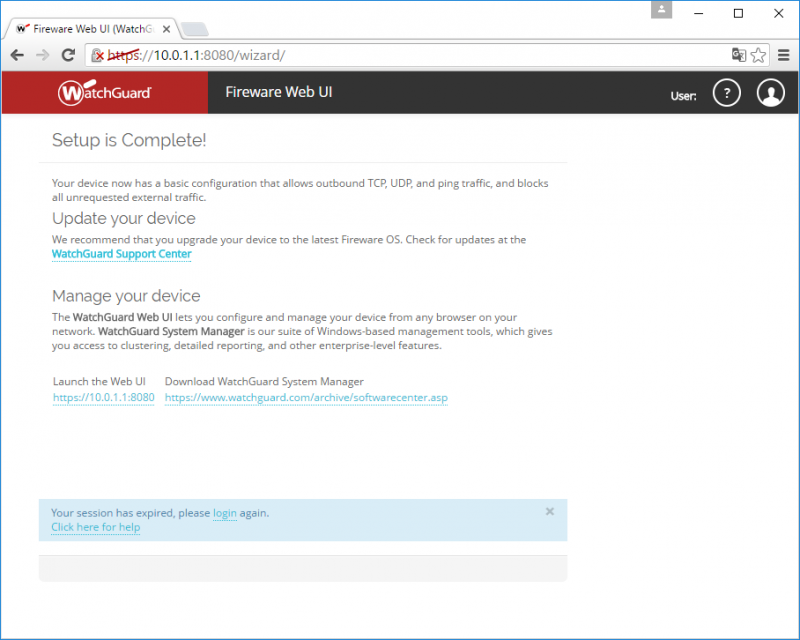The height and width of the screenshot is (640, 800).
Task: Reload the page with the refresh icon
Action: point(68,55)
